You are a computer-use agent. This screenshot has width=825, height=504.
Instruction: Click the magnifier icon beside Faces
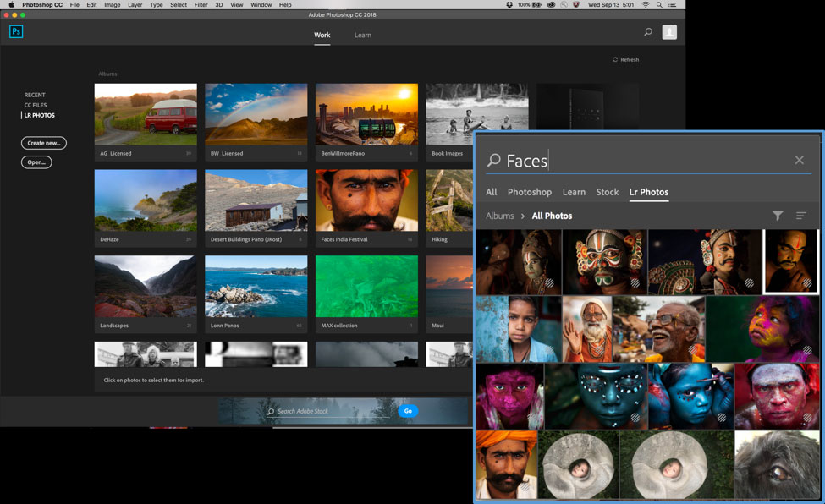(493, 160)
